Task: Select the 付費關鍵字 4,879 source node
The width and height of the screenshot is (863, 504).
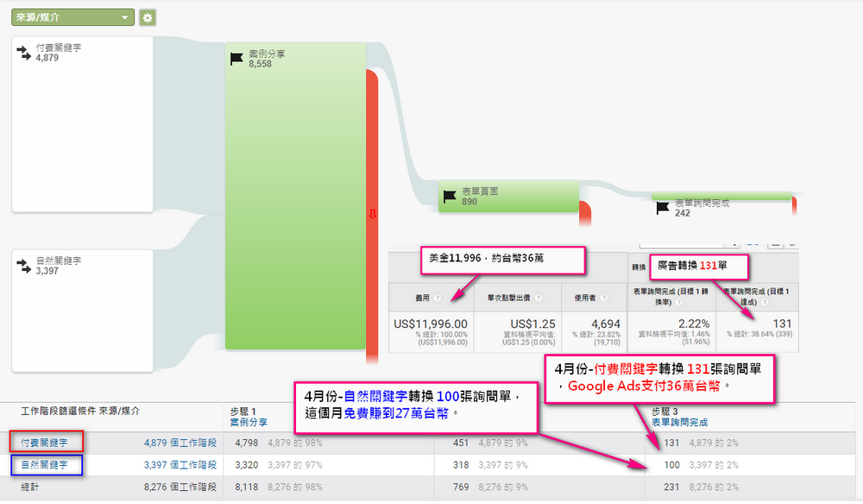Action: pos(83,124)
